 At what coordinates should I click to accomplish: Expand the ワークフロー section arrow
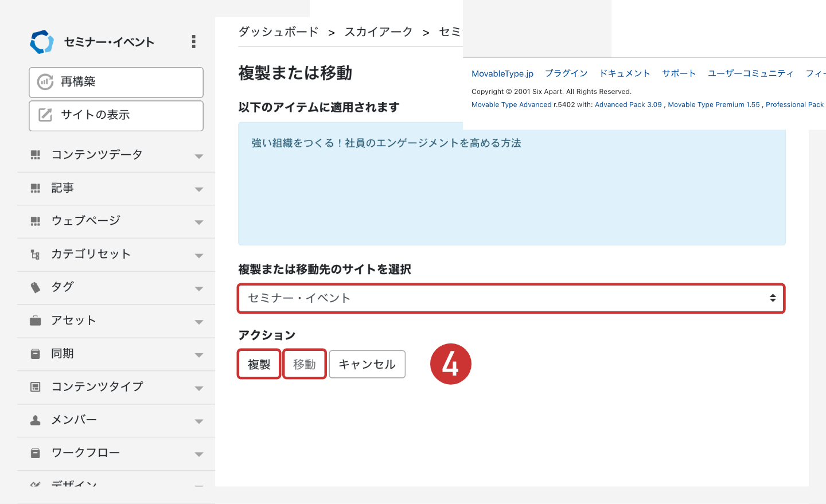click(x=199, y=454)
